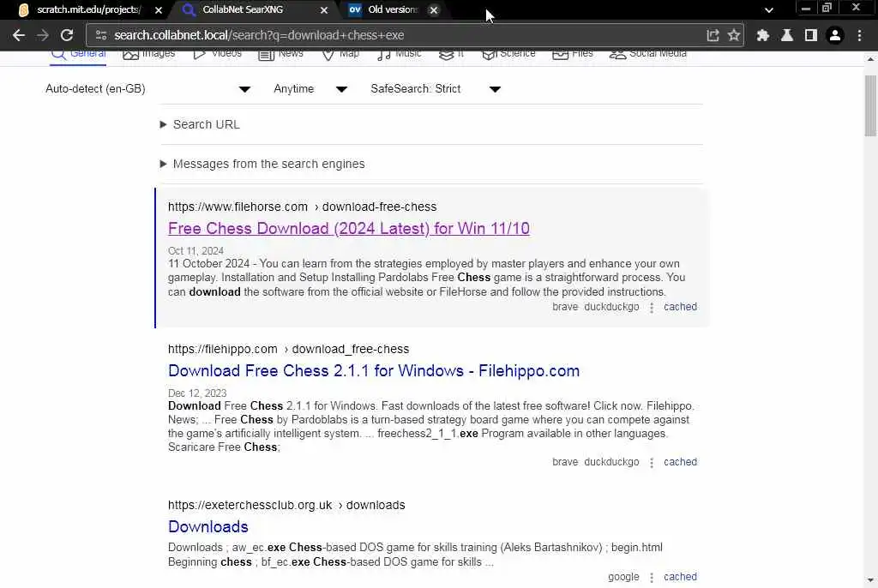Select the Images search category
The image size is (878, 588).
pyautogui.click(x=148, y=55)
